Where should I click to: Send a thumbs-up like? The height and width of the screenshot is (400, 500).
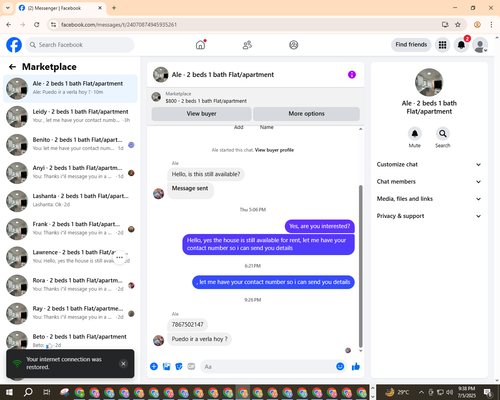tap(356, 367)
